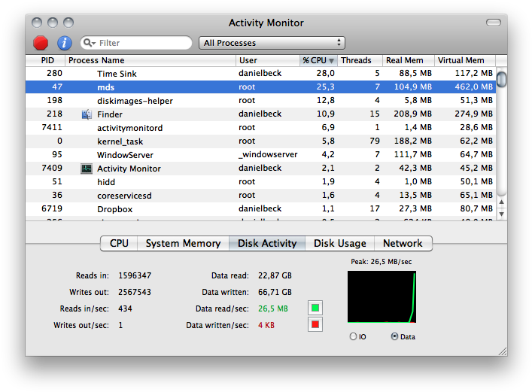Select the Dropbox process row
Image resolution: width=532 pixels, height=392 pixels.
260,209
